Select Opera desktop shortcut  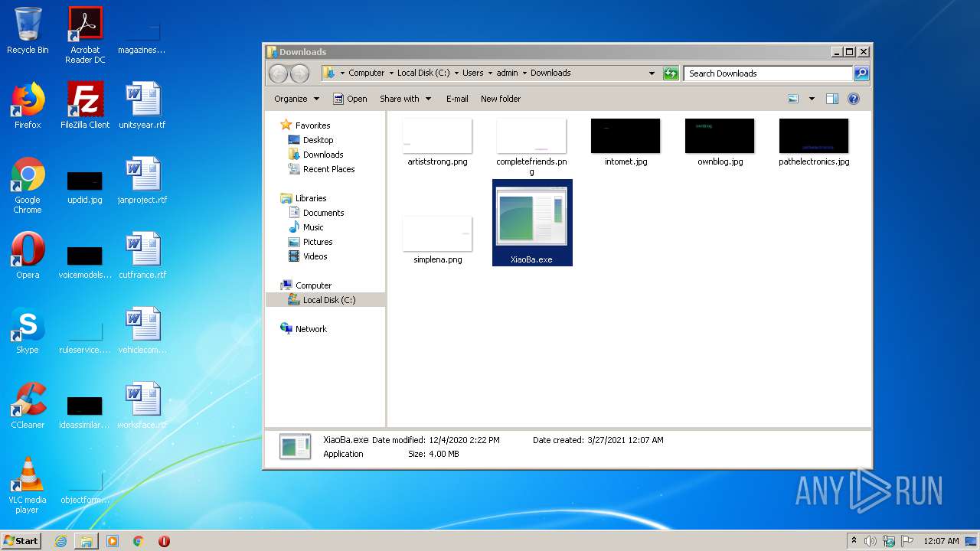[28, 256]
